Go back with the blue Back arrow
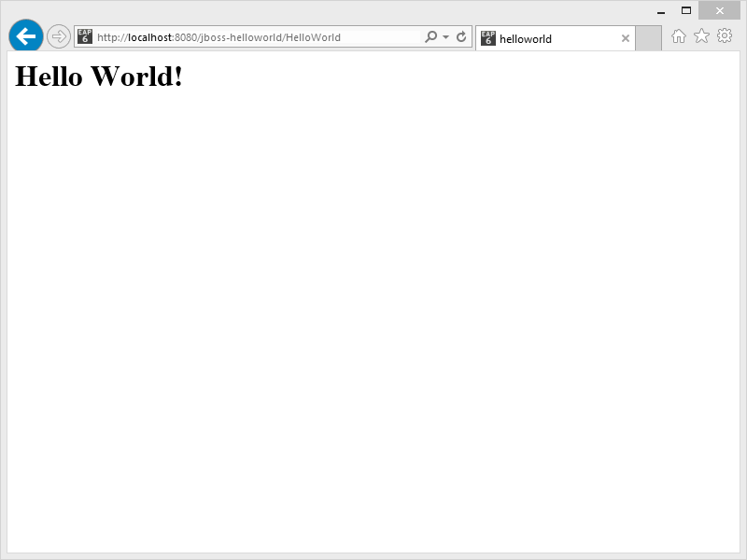This screenshot has width=747, height=560. [x=26, y=36]
